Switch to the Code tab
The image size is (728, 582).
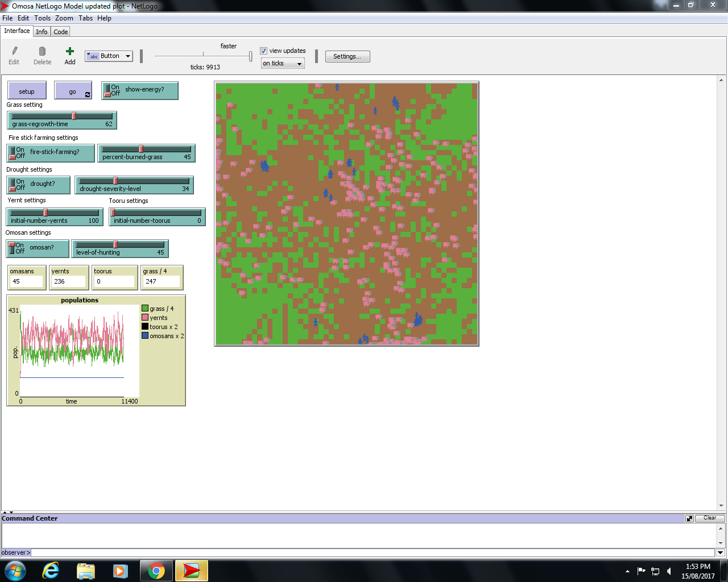point(61,32)
